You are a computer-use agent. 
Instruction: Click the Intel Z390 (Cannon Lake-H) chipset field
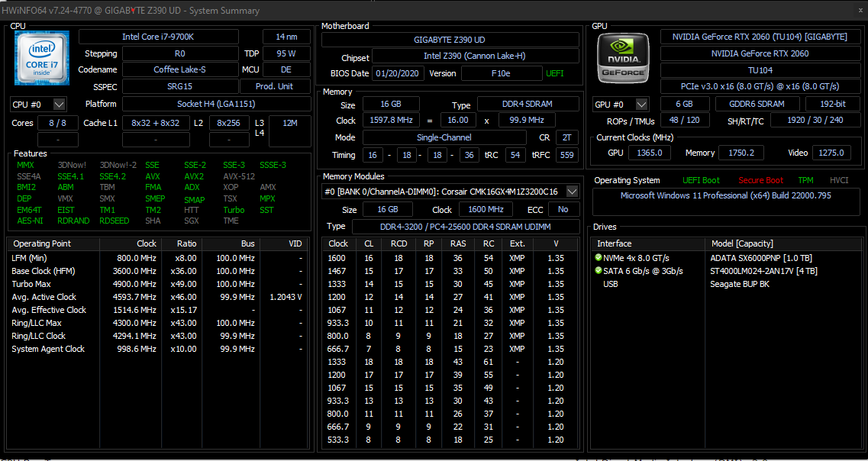475,56
